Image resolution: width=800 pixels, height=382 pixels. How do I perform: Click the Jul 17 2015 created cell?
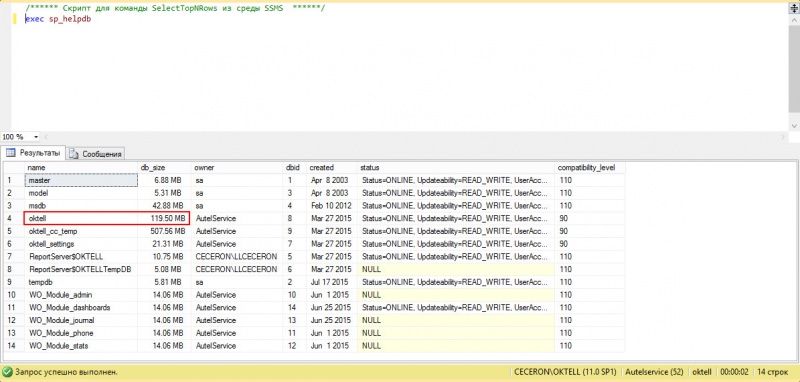coord(331,282)
